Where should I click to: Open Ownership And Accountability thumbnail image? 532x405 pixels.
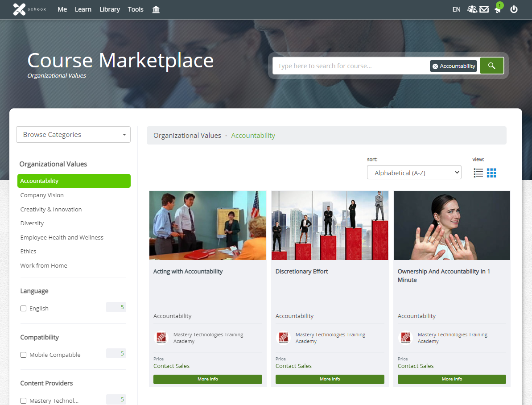click(452, 225)
